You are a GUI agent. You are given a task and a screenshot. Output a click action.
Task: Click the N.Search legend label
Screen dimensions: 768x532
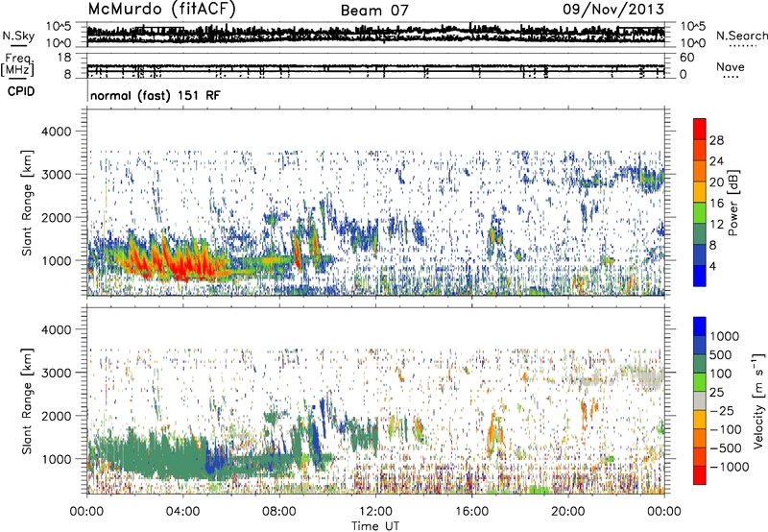click(x=741, y=36)
